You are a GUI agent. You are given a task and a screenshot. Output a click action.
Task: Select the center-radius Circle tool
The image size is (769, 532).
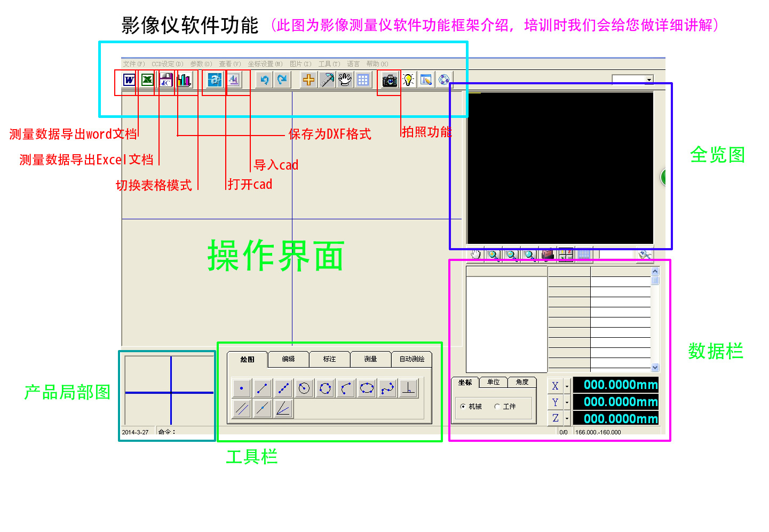coord(304,388)
